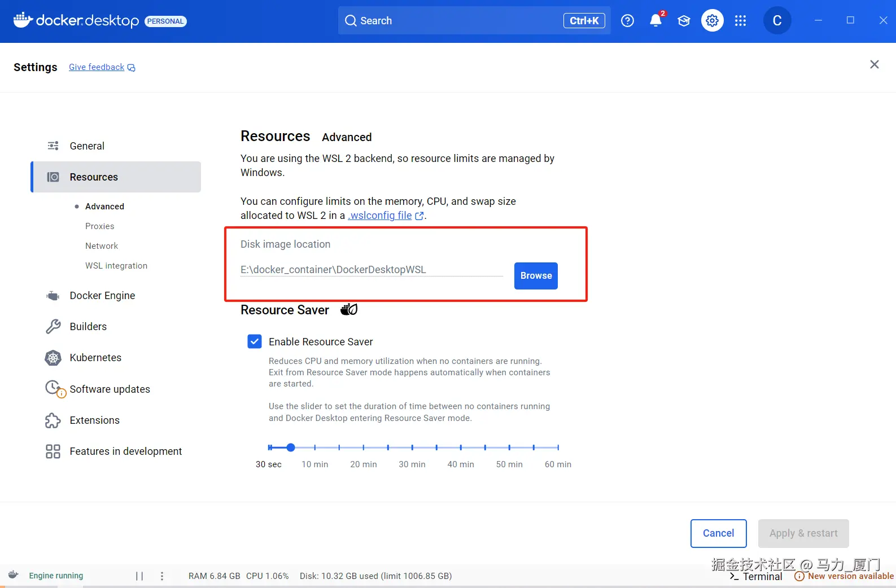Click the Resources disk icon in sidebar
896x588 pixels.
[x=53, y=177]
